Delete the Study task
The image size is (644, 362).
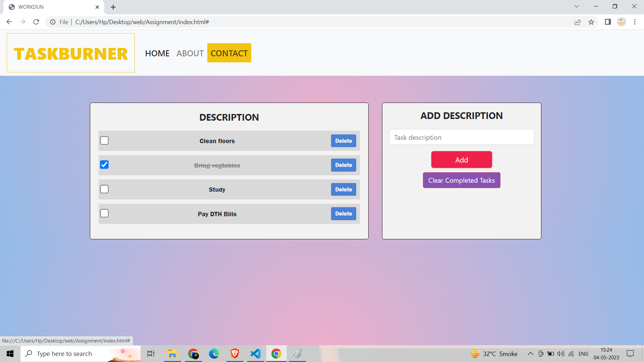point(343,189)
